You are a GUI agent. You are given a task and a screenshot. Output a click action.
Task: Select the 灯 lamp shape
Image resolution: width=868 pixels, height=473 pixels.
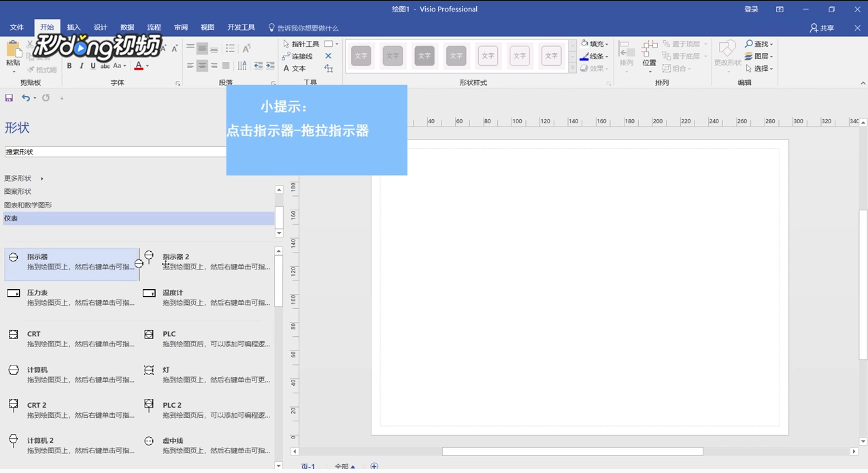click(x=207, y=374)
